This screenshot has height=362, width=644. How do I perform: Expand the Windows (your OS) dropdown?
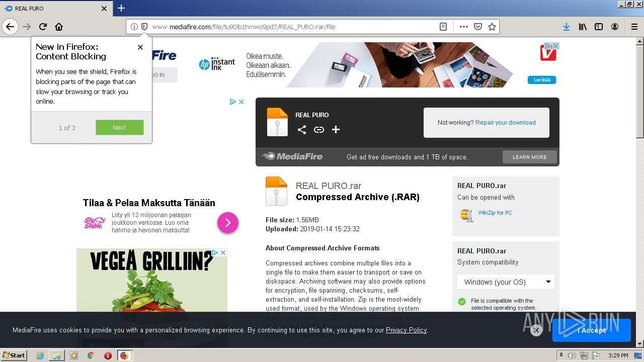coord(506,282)
